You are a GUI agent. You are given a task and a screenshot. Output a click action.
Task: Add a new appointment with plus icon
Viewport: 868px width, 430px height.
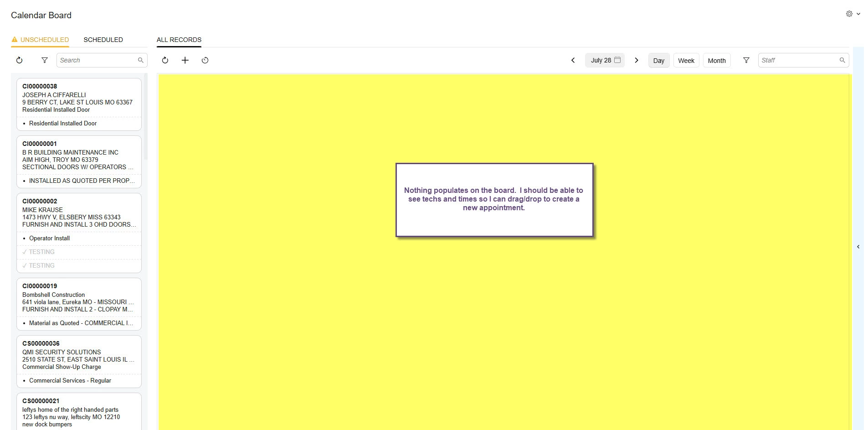(x=185, y=60)
